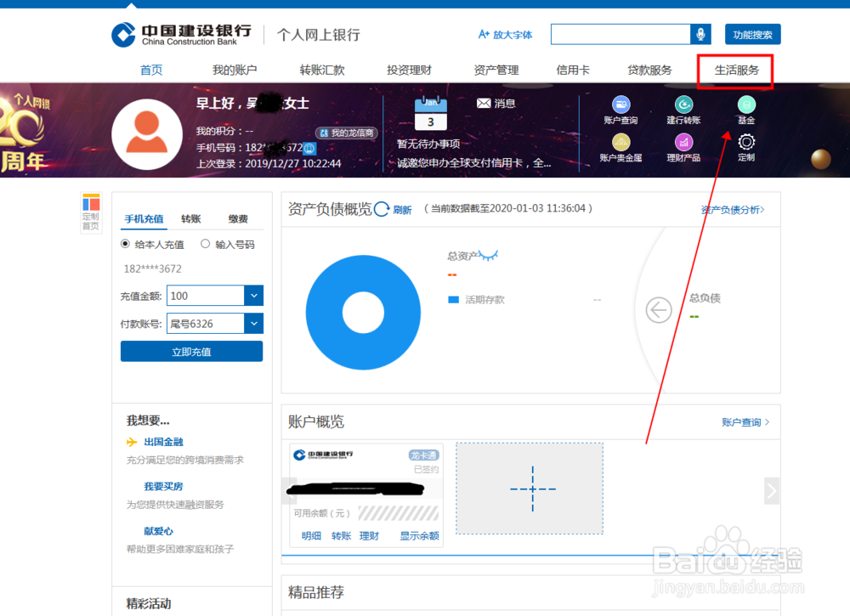The width and height of the screenshot is (850, 616).
Task: Click the 理财 link on account card
Action: click(369, 536)
